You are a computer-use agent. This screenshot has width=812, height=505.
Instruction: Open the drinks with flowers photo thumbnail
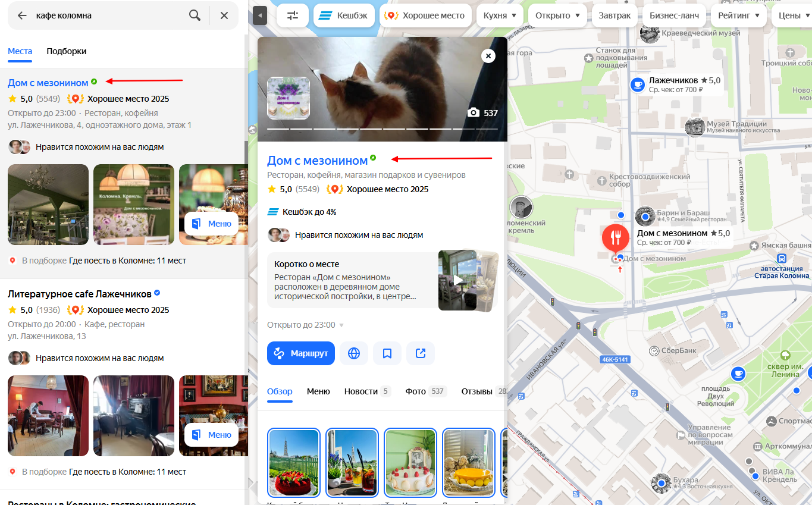tap(352, 463)
